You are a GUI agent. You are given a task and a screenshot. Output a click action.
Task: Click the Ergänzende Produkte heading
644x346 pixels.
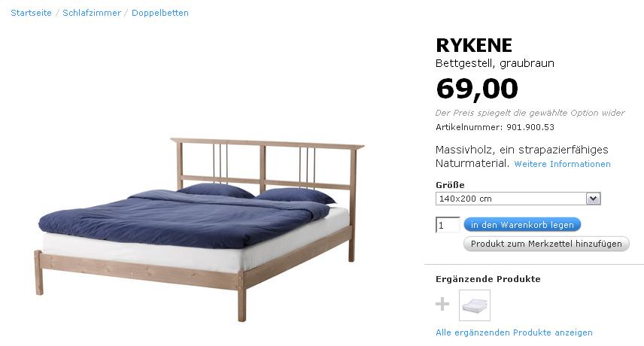[x=488, y=279]
